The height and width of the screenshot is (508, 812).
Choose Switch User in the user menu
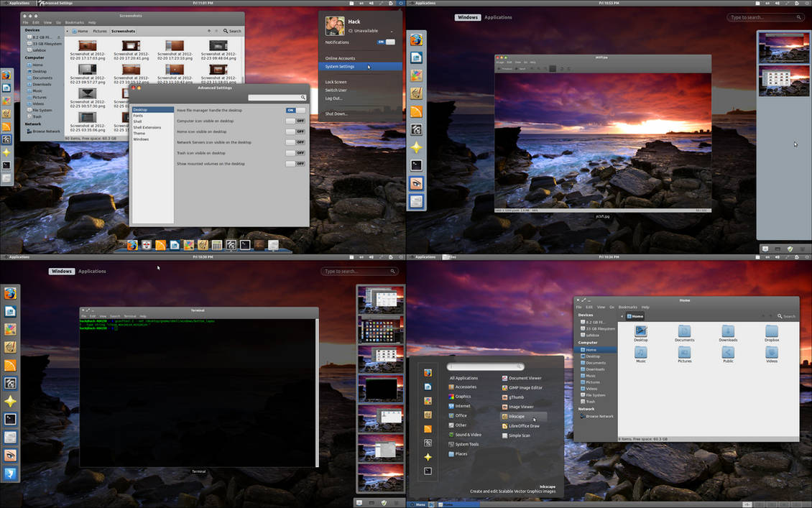[336, 90]
